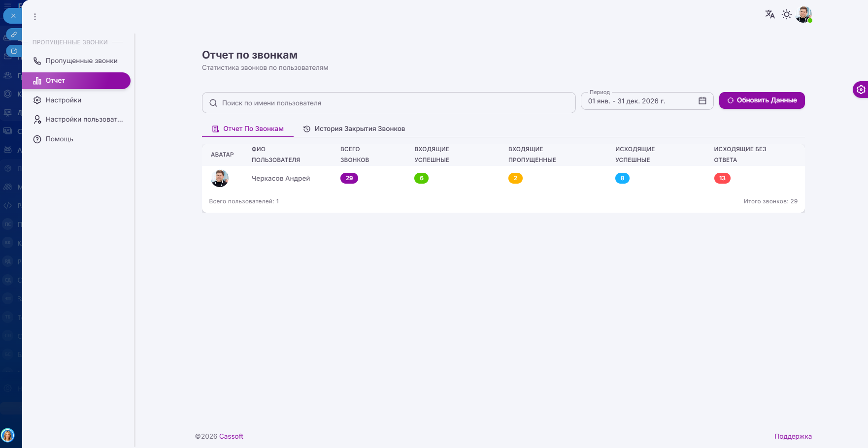Screen dimensions: 868x448
Task: Click the Поддержка link in footer
Action: click(x=793, y=437)
